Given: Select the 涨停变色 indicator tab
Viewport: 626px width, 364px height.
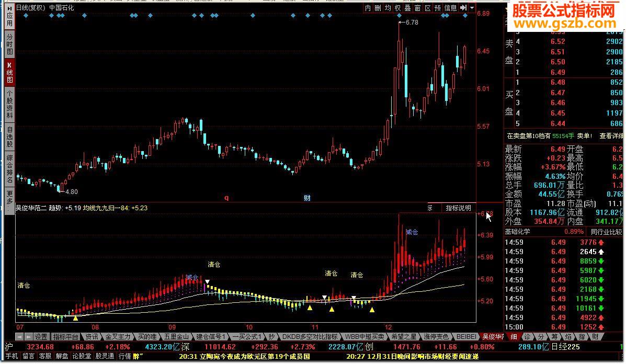Looking at the screenshot, I should click(x=436, y=337).
